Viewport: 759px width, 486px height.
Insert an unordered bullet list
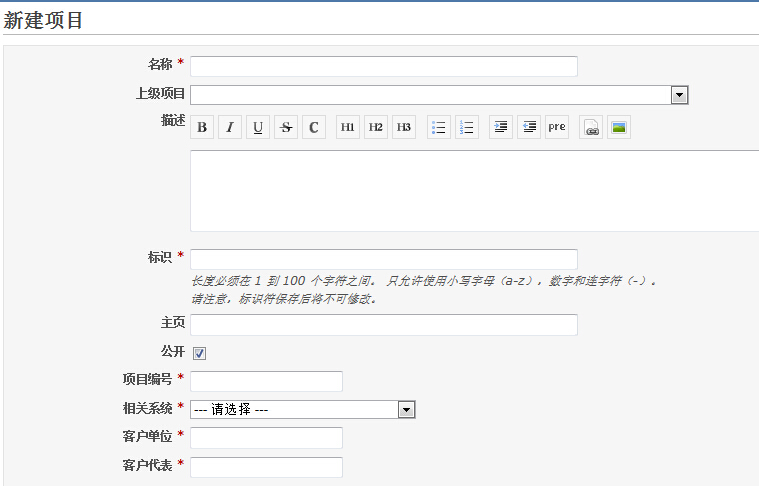point(438,128)
